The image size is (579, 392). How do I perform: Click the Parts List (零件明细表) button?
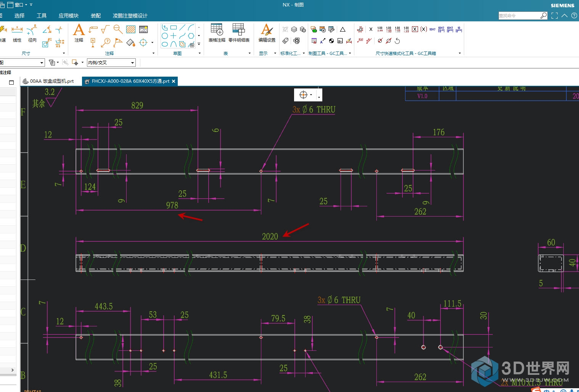click(239, 33)
